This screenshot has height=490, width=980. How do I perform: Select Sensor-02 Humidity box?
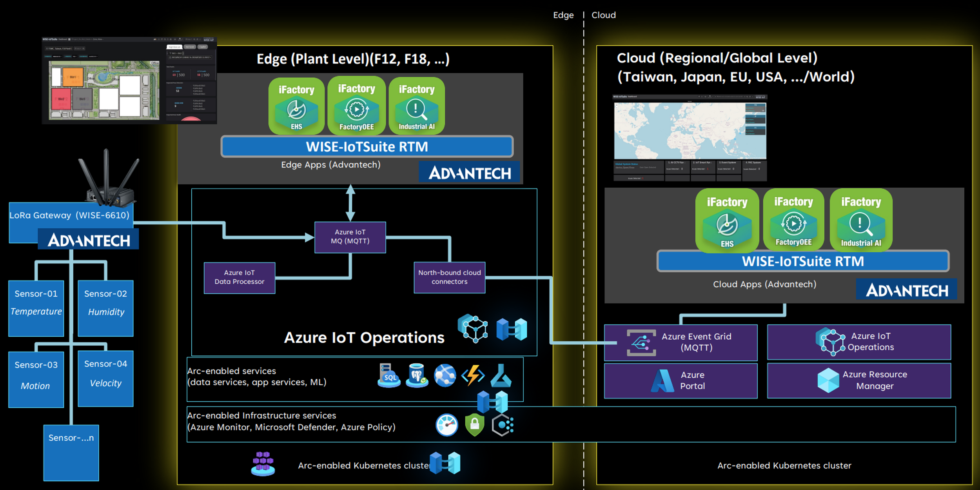[105, 308]
